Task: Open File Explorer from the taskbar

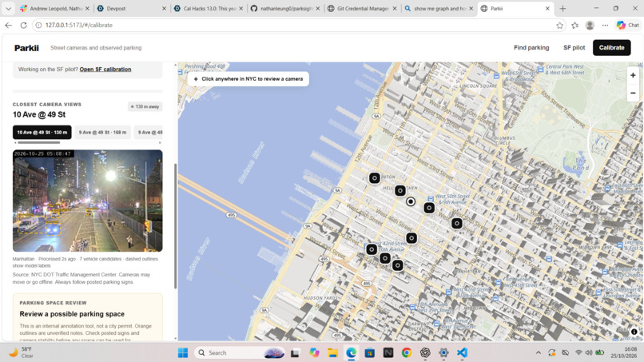Action: click(332, 352)
